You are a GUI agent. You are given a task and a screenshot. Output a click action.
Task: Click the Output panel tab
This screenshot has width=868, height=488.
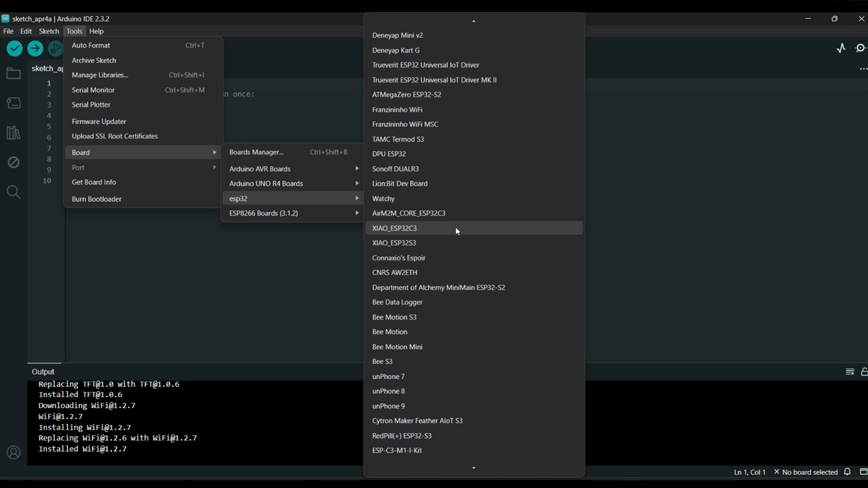pos(43,371)
